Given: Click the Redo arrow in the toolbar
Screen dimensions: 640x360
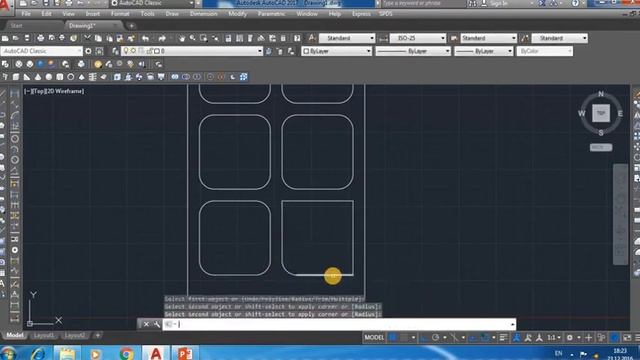Looking at the screenshot, I should click(x=162, y=38).
